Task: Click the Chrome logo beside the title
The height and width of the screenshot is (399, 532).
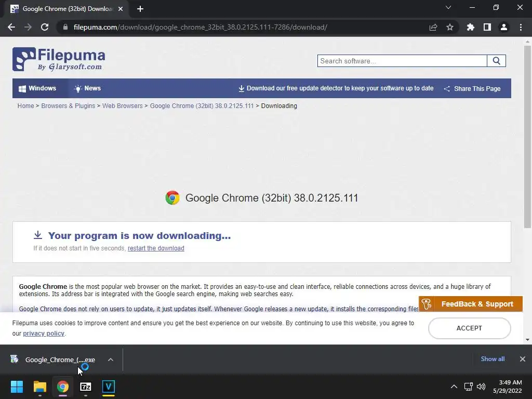Action: tap(172, 197)
